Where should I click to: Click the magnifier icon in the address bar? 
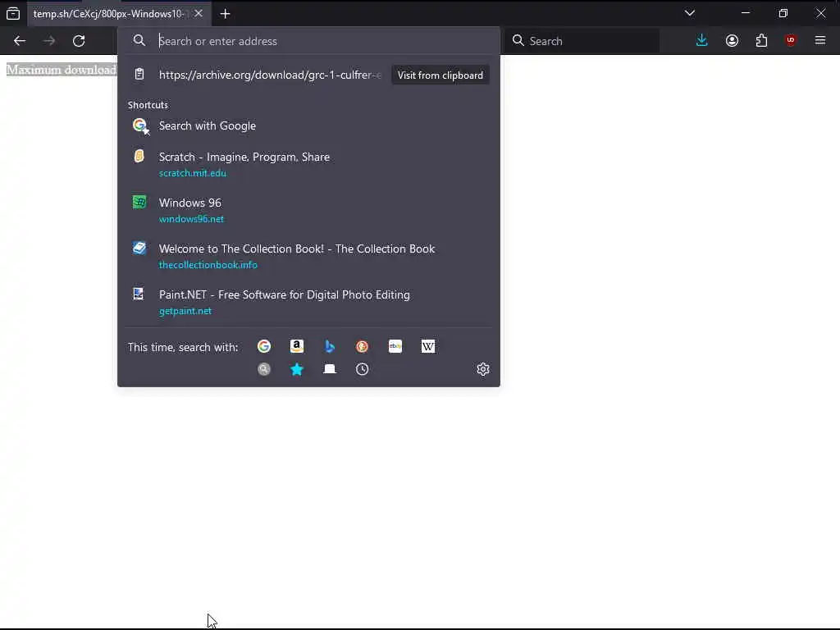point(139,41)
